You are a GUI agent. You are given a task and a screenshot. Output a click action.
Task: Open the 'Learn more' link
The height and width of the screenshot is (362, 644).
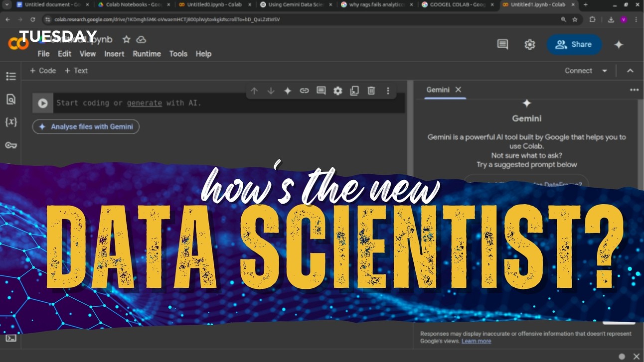pyautogui.click(x=476, y=341)
